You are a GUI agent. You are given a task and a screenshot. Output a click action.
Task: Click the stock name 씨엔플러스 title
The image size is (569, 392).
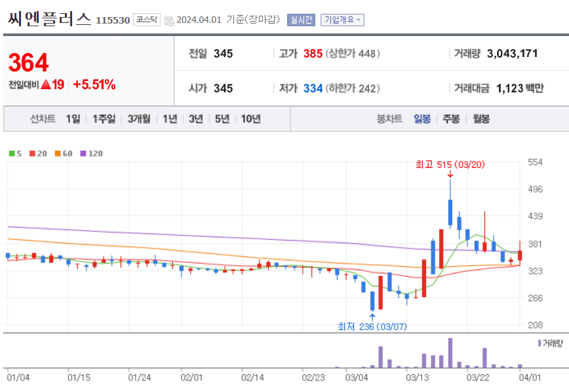49,19
